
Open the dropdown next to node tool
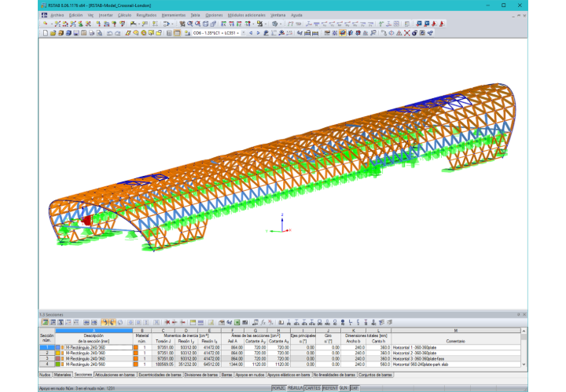[x=51, y=24]
